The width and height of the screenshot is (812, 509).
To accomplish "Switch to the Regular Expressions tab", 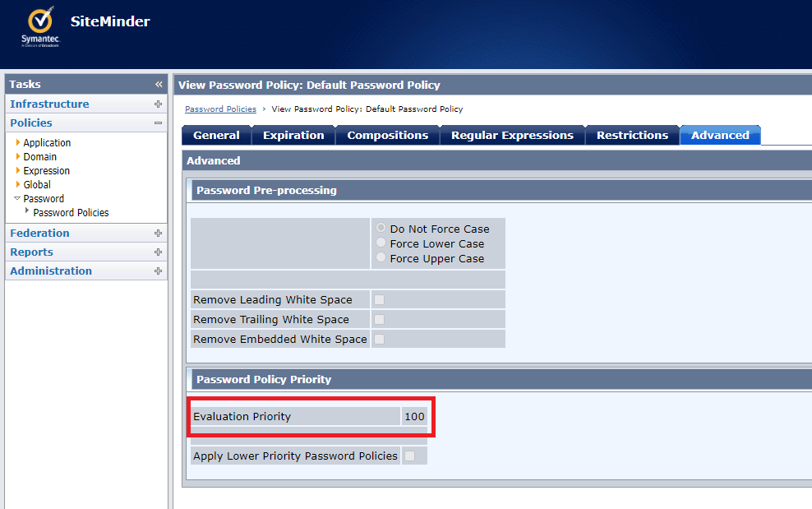I will point(513,136).
